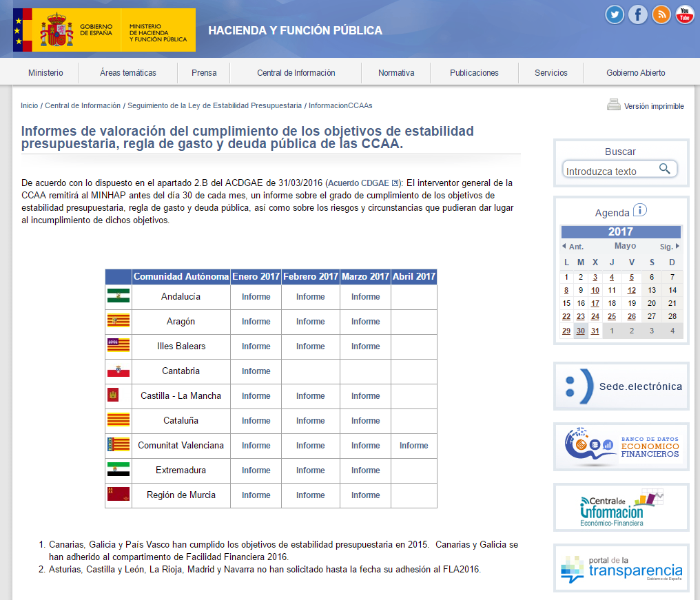Open Seguimiento de la Ley de Estabilidad Presupuestaria breadcrumb
700x600 pixels.
(x=215, y=106)
